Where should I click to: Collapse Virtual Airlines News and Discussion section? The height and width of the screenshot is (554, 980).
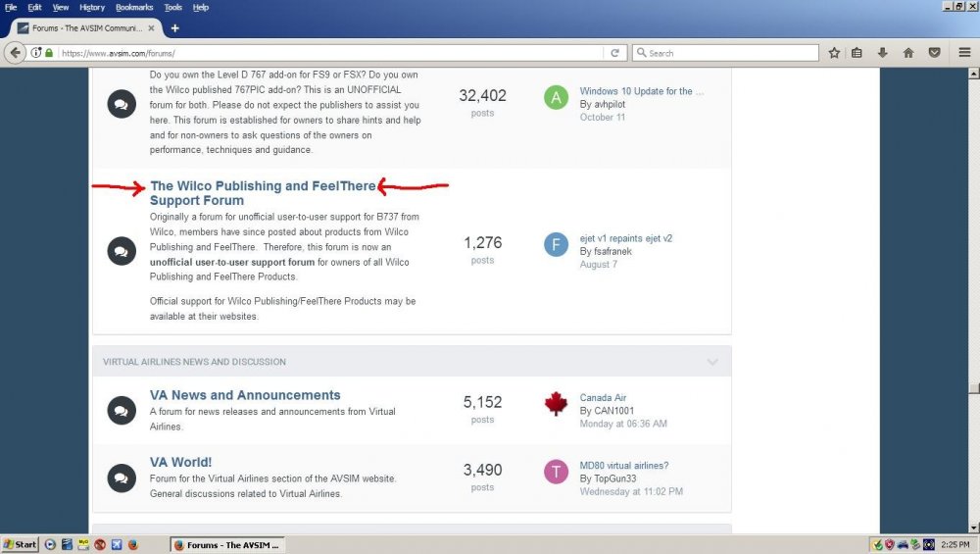click(712, 362)
